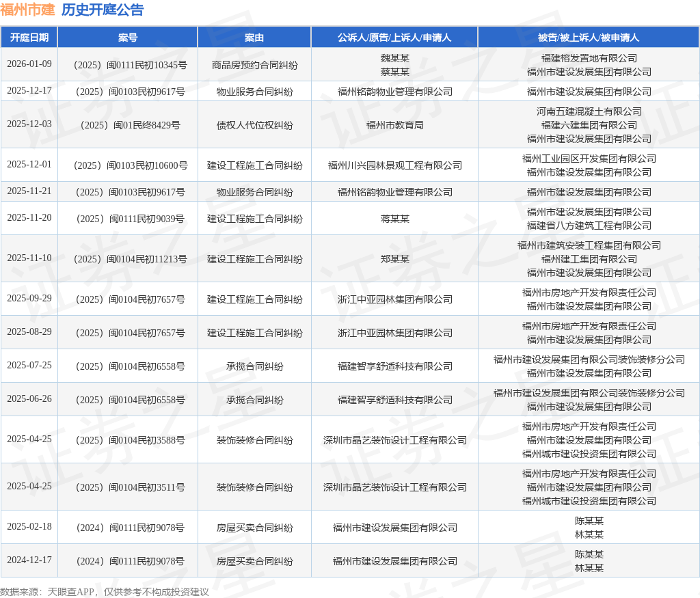Select the date 2025-11-20

(29, 218)
